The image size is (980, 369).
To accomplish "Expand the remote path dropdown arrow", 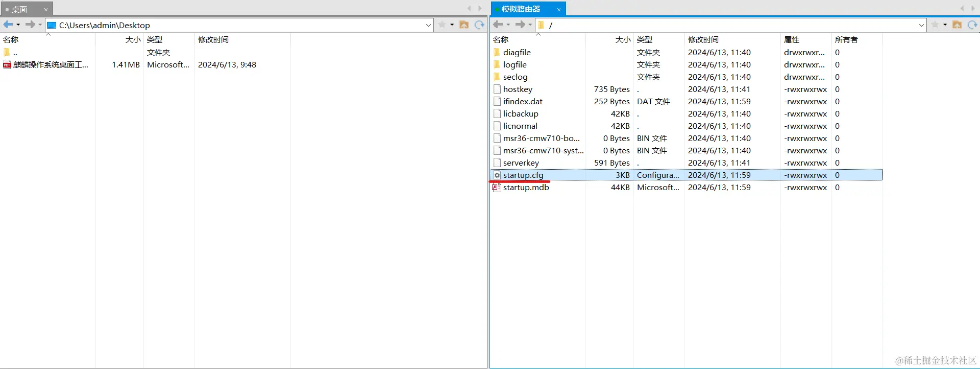I will click(921, 25).
